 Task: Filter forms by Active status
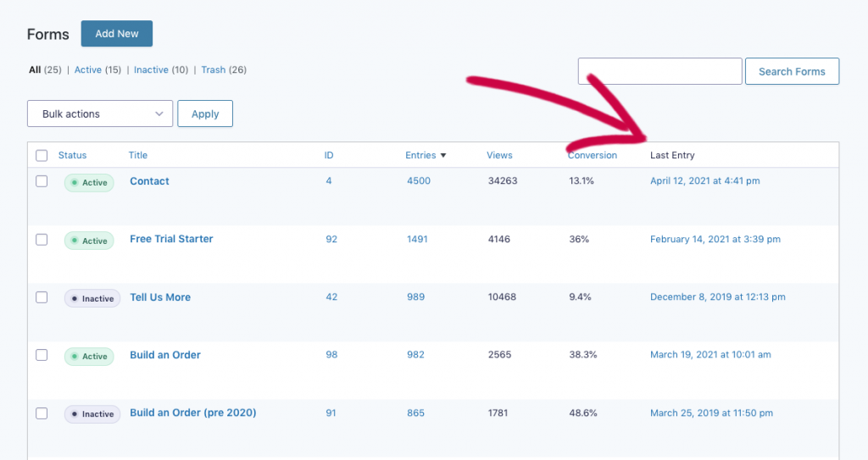point(88,69)
